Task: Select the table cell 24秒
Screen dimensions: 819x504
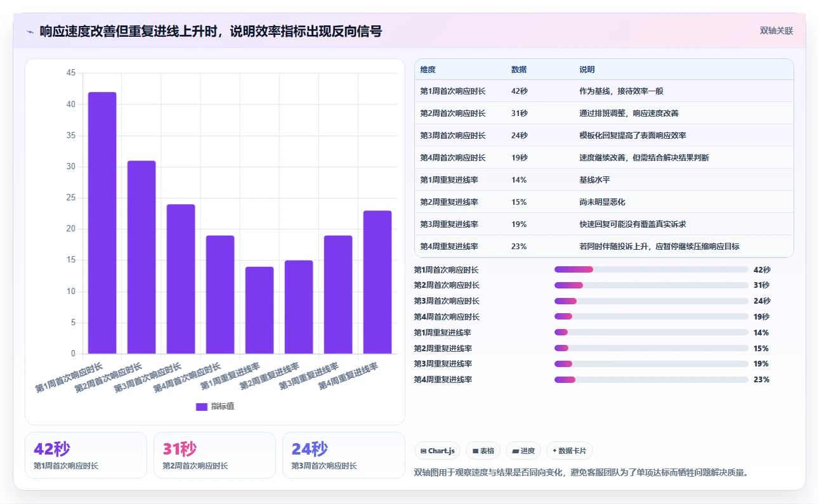Action: (519, 136)
